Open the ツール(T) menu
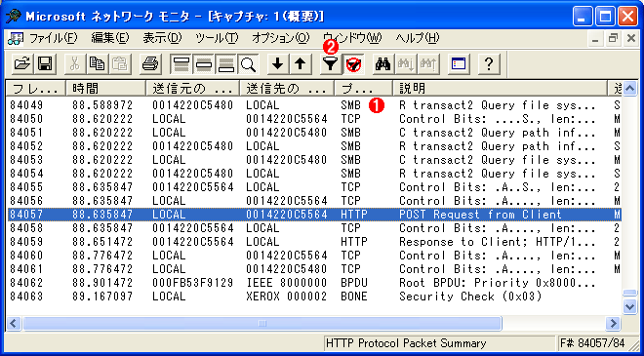The image size is (644, 356). pyautogui.click(x=217, y=38)
